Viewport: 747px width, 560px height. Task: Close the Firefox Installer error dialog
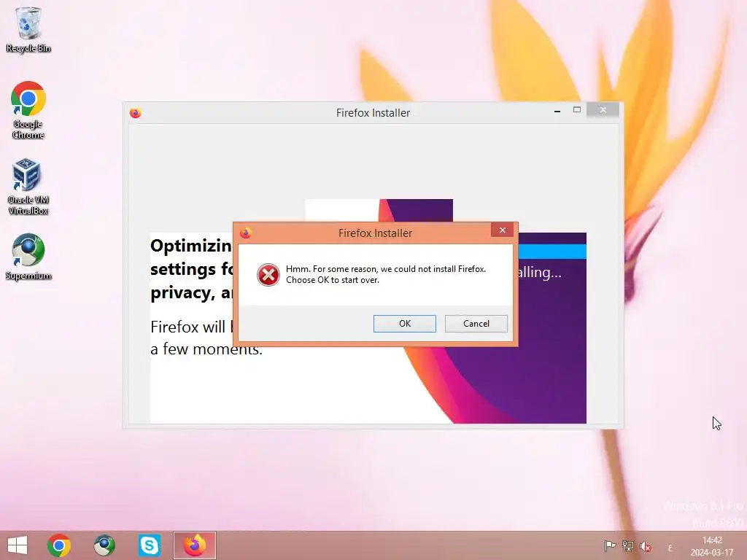(502, 230)
